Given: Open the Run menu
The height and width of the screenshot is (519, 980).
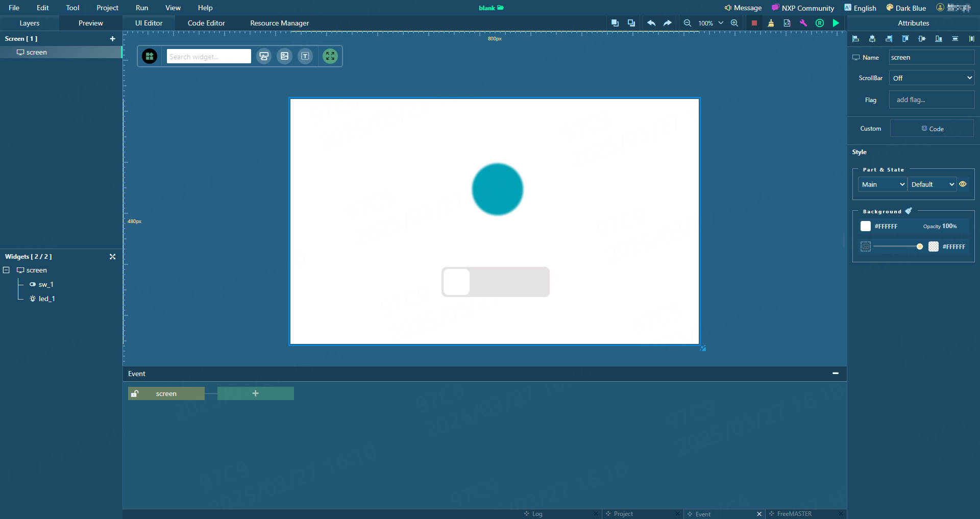Looking at the screenshot, I should point(142,8).
